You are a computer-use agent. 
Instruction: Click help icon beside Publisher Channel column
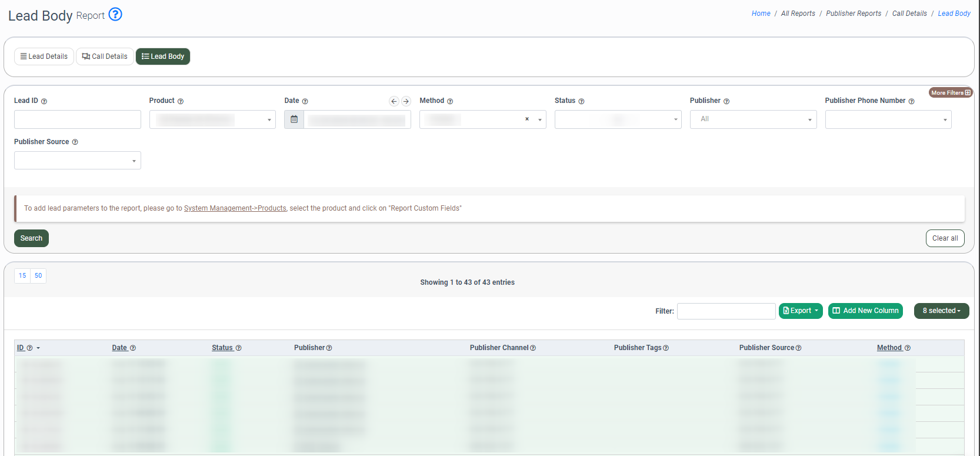(x=533, y=348)
